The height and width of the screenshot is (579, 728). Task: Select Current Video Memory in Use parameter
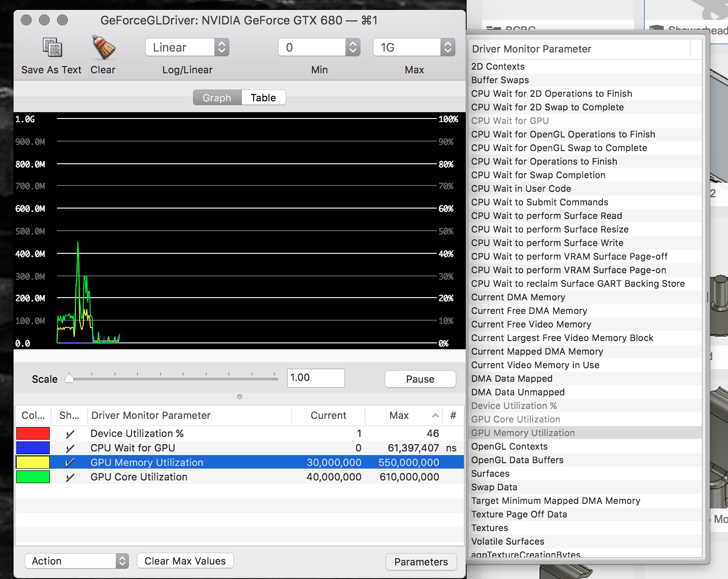point(585,365)
